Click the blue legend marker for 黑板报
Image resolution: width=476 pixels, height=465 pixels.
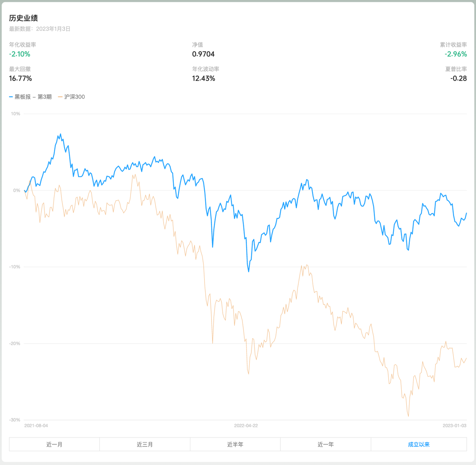pos(11,97)
